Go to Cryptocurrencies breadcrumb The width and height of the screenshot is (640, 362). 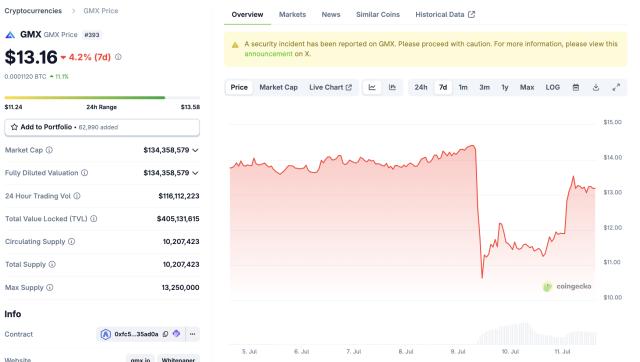(33, 11)
